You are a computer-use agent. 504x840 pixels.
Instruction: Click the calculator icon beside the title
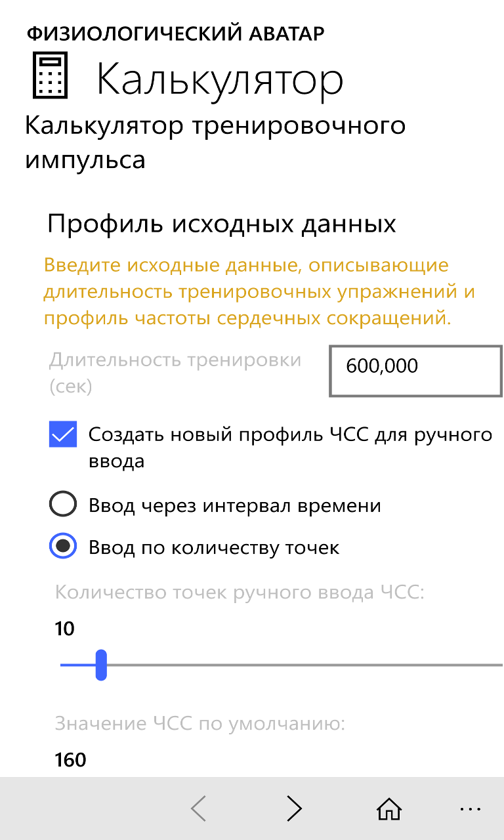coord(50,77)
